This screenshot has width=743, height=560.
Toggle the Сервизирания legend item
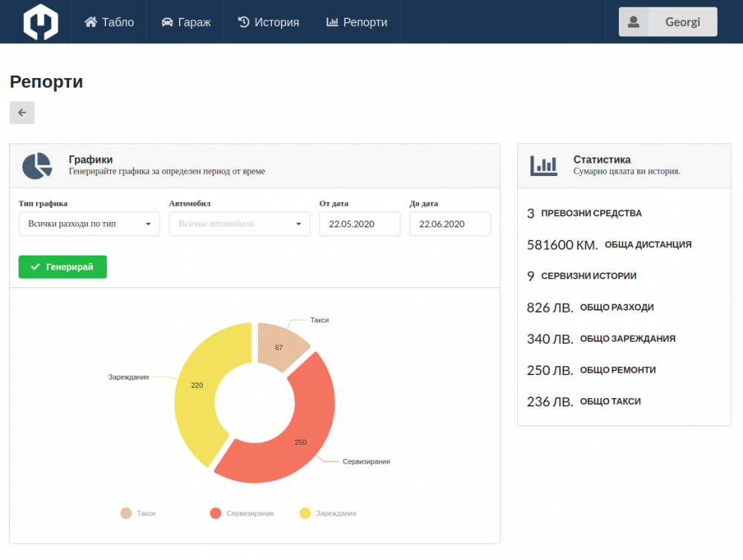[241, 513]
